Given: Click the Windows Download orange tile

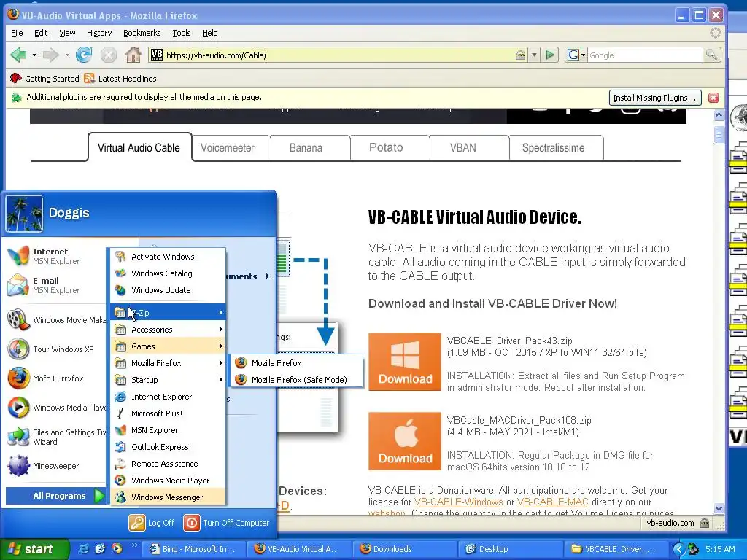Looking at the screenshot, I should coord(405,362).
